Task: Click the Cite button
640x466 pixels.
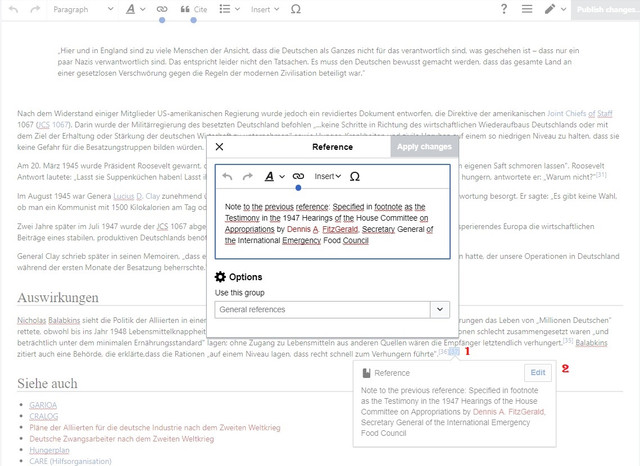Action: (x=194, y=9)
